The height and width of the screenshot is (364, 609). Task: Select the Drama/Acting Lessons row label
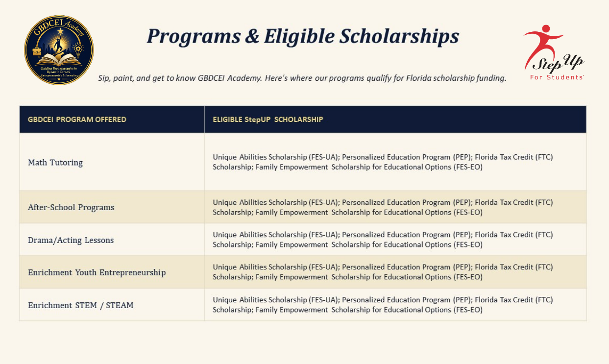71,240
